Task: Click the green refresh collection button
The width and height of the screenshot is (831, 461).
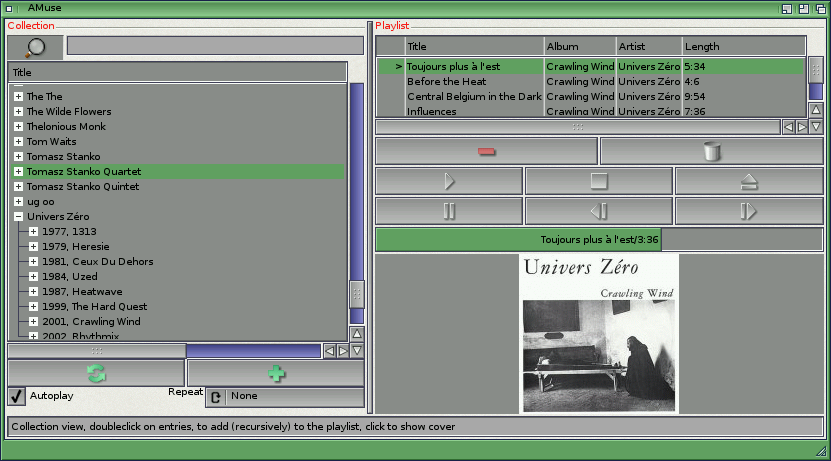Action: (96, 373)
